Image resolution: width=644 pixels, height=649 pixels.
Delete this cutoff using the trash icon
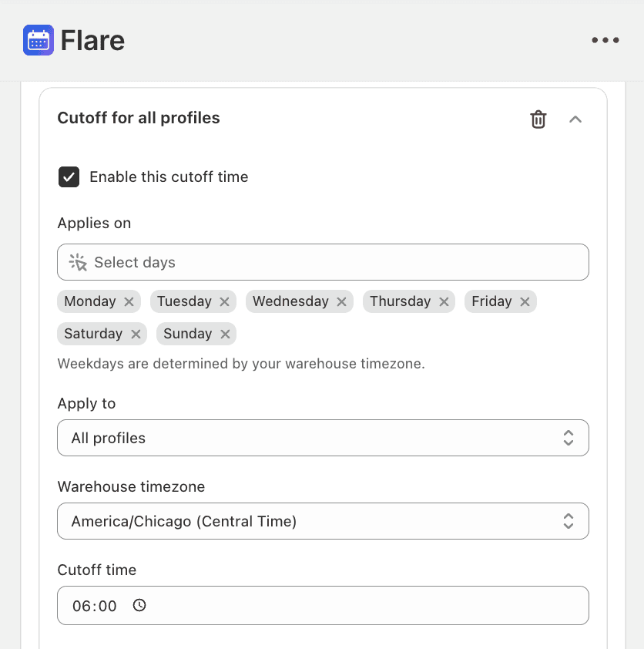[538, 119]
